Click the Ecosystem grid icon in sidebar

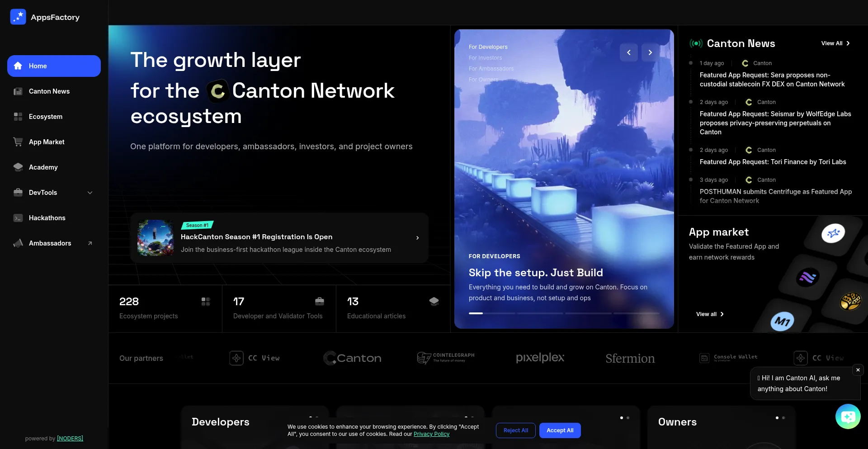(18, 117)
